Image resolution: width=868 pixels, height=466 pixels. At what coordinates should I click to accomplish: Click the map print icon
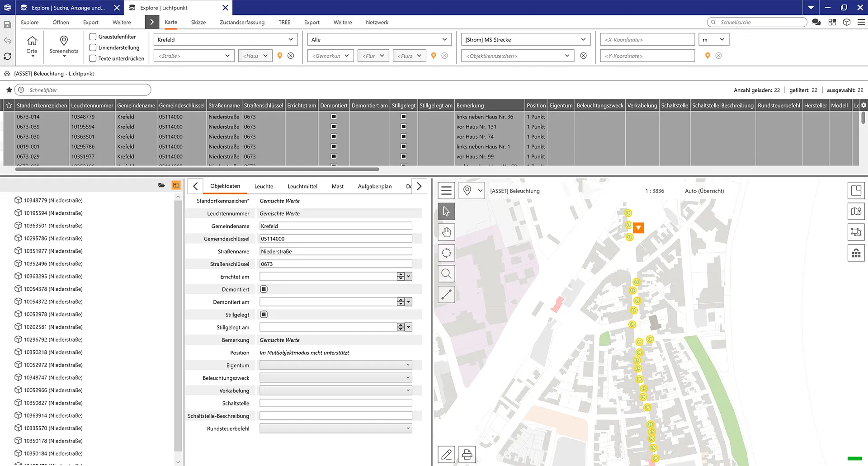(x=467, y=454)
